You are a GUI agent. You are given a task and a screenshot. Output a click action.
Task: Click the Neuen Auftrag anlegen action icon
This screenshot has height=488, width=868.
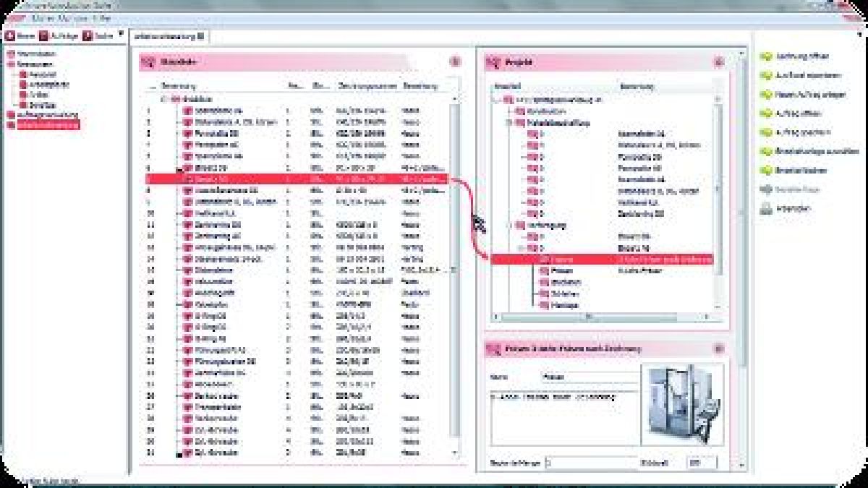[x=766, y=94]
